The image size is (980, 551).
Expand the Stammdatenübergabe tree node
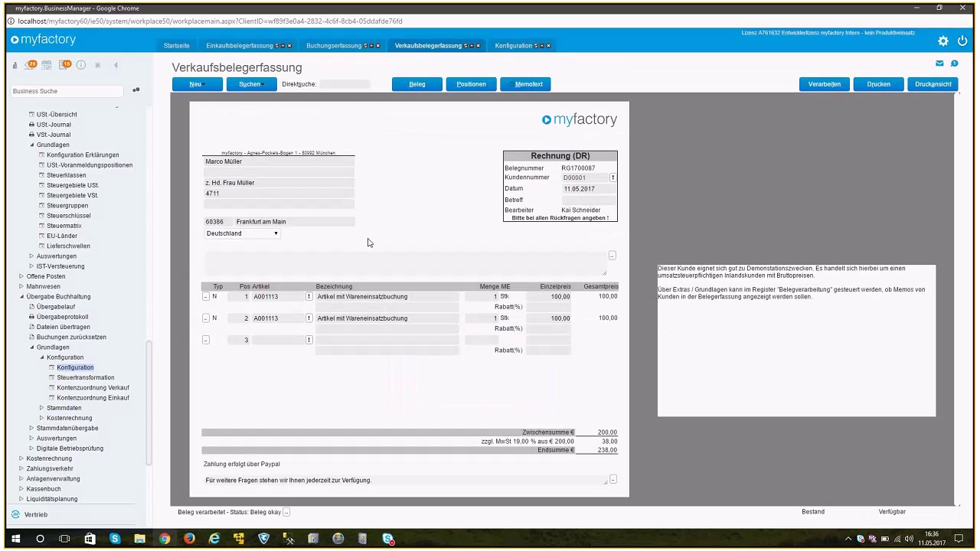tap(31, 428)
